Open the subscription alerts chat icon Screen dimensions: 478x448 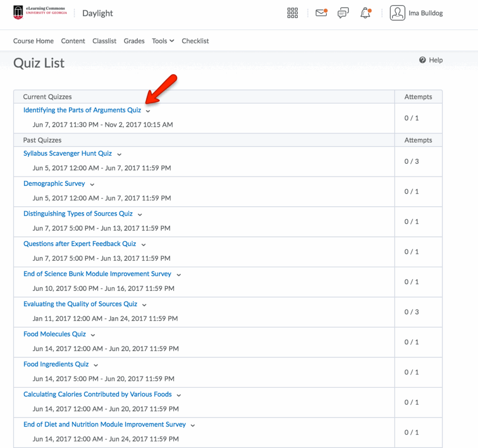[x=343, y=13]
